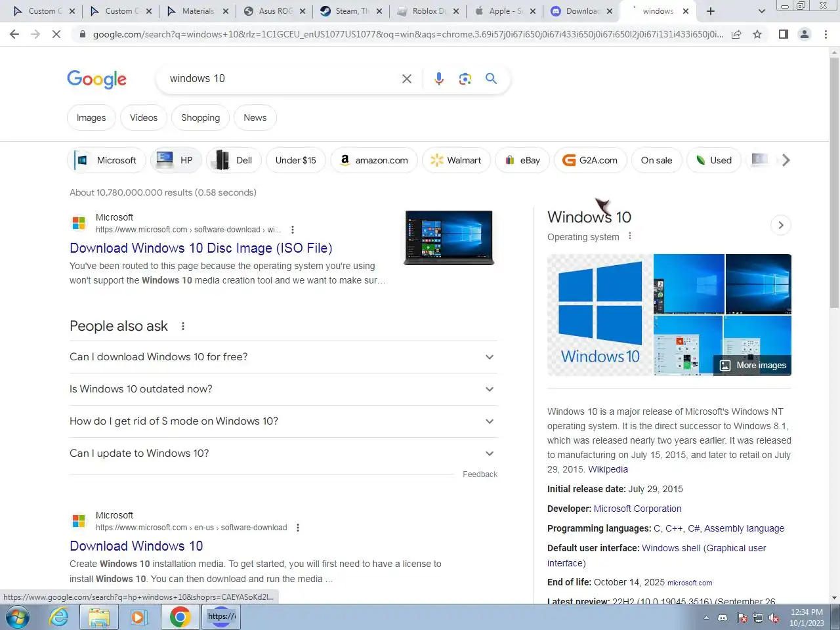Search by image with Google Lens icon

click(x=465, y=79)
